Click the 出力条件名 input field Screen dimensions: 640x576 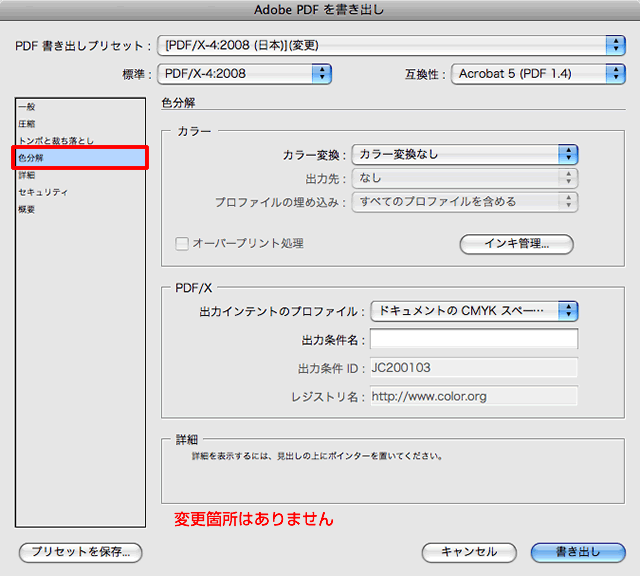[x=474, y=339]
